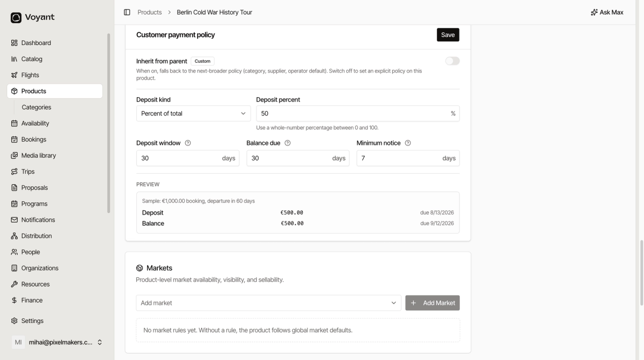Click the Trips route icon
This screenshot has width=644, height=360.
pyautogui.click(x=14, y=172)
